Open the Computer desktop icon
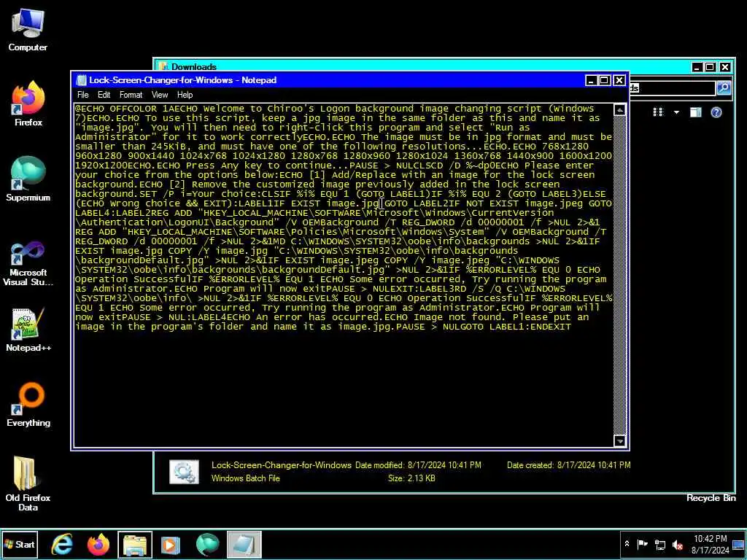The image size is (747, 560). [x=28, y=30]
